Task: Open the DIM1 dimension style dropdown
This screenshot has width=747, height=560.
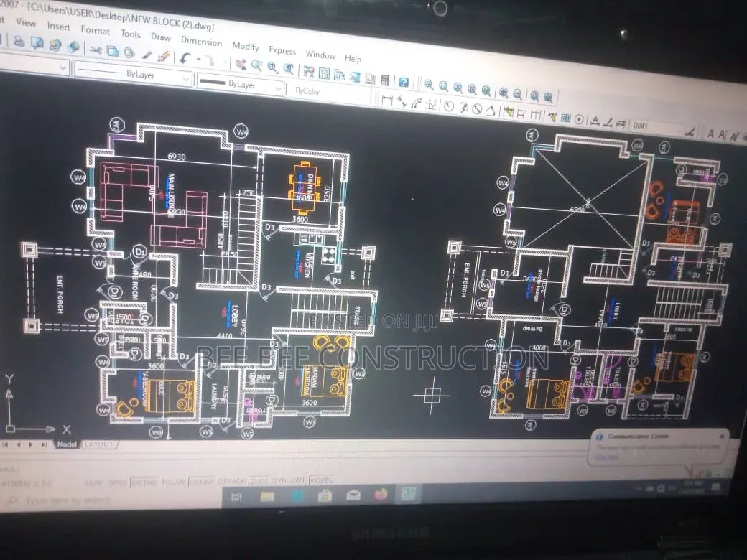Action: tap(658, 127)
